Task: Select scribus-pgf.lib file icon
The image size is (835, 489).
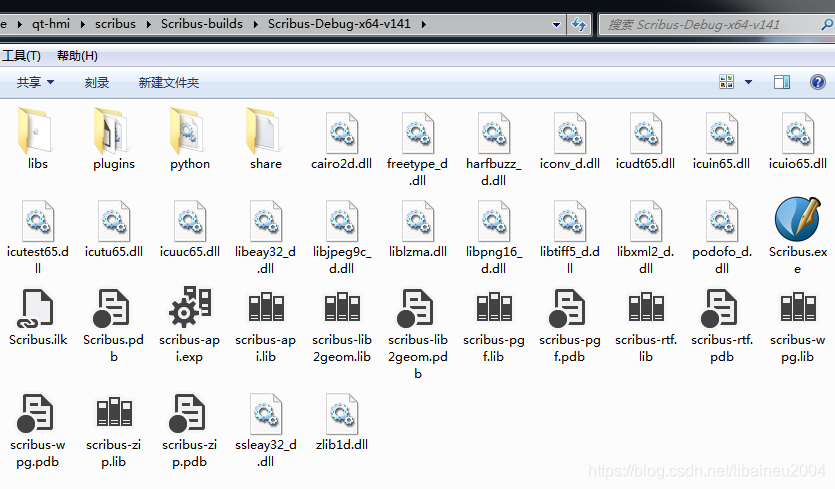Action: click(494, 307)
